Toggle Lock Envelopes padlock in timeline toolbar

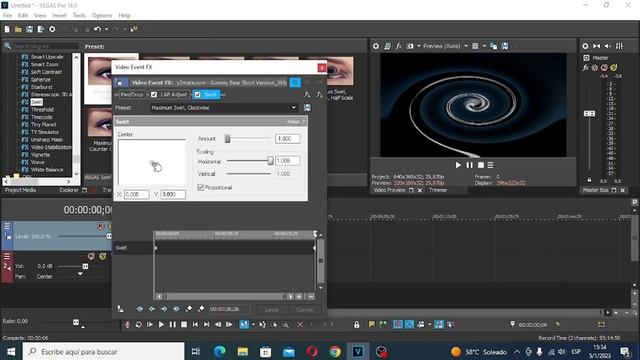click(x=357, y=324)
